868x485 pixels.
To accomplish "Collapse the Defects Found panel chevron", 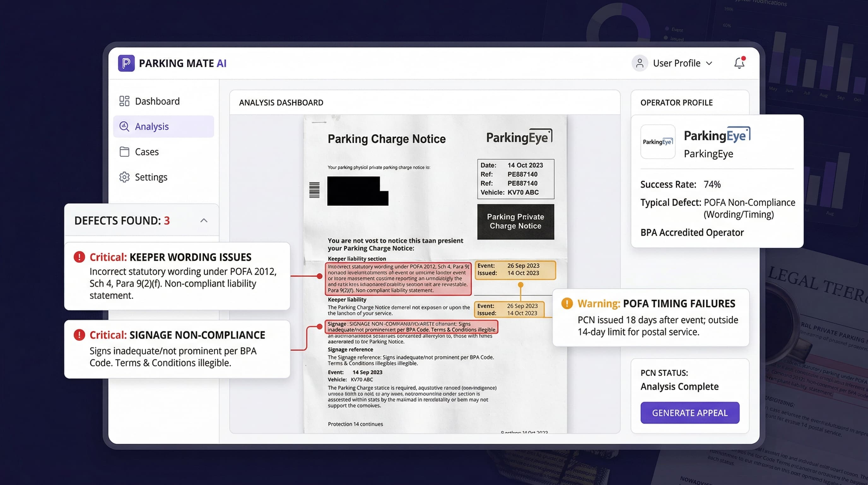I will (204, 221).
